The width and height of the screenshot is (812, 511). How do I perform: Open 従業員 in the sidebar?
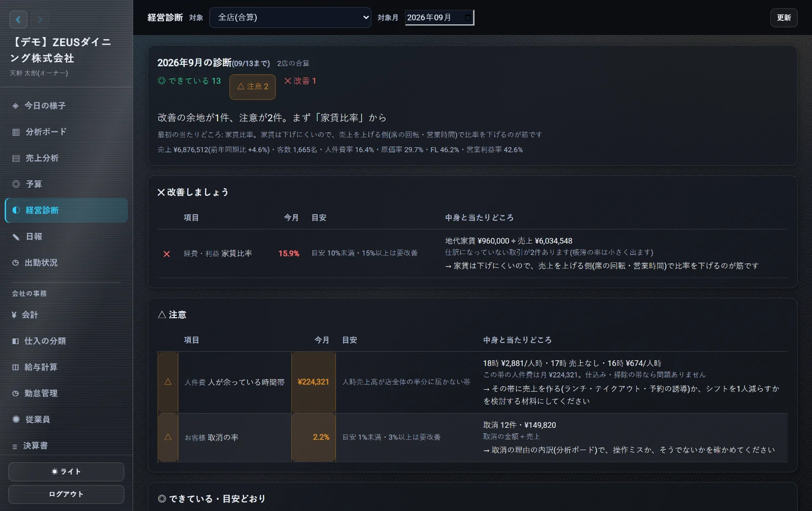point(66,419)
